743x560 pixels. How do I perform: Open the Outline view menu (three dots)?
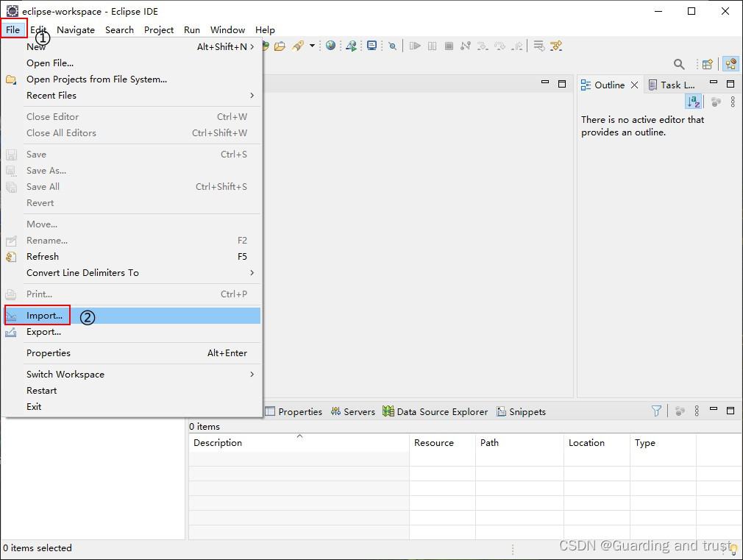[733, 102]
